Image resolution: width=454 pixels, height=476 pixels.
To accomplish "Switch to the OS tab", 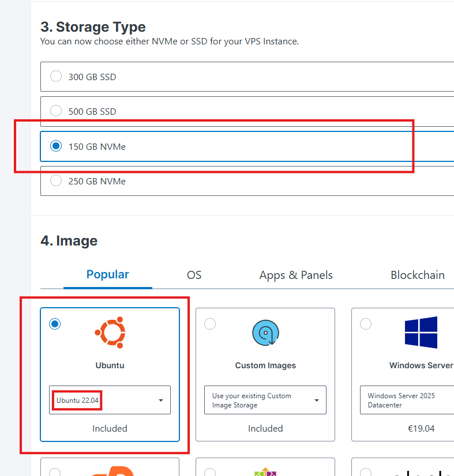I will coord(194,275).
